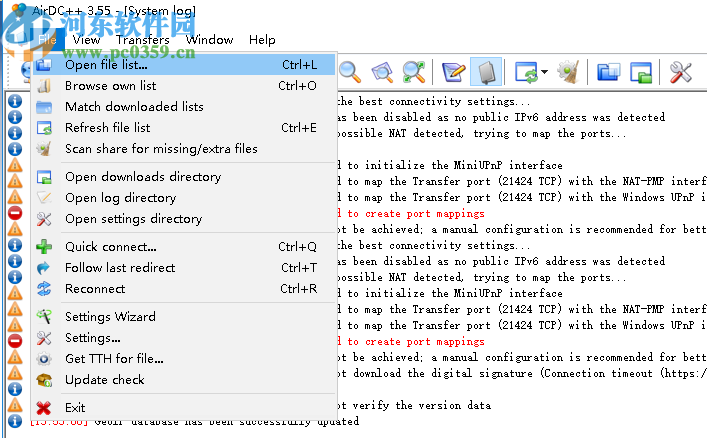This screenshot has height=438, width=707.
Task: Click log line 'database has been successfully updated'
Action: click(x=227, y=423)
